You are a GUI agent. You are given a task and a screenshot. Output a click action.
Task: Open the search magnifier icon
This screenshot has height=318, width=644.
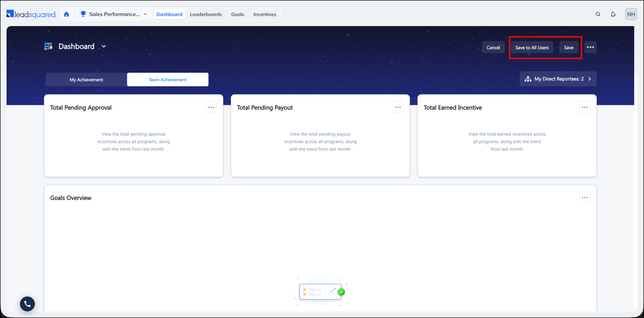pos(598,14)
